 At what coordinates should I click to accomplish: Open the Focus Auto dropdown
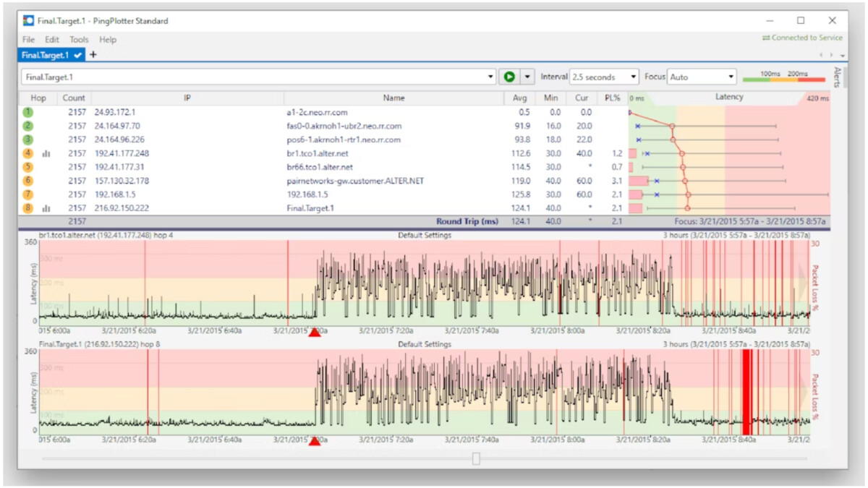coord(702,77)
